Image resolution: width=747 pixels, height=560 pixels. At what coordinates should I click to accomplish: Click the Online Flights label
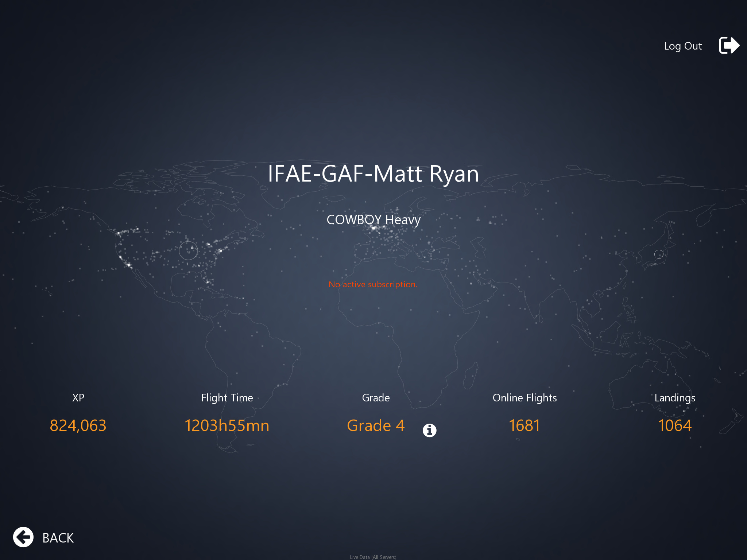pos(525,398)
